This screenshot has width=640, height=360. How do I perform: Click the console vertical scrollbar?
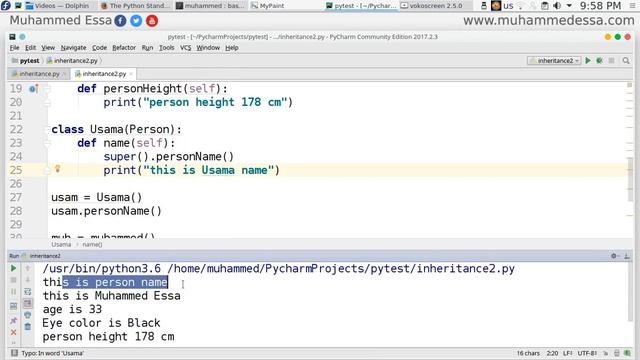coord(631,291)
